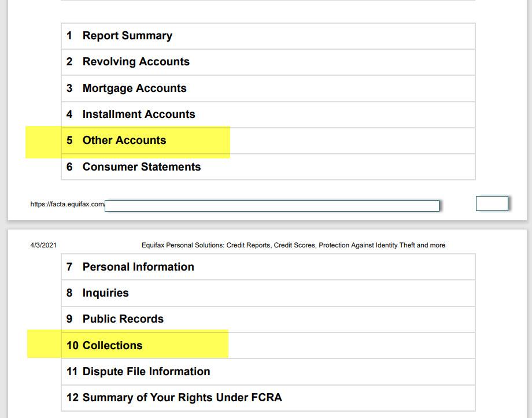This screenshot has width=532, height=418.
Task: Click the number 1 beside Report Summary
Action: tap(69, 36)
